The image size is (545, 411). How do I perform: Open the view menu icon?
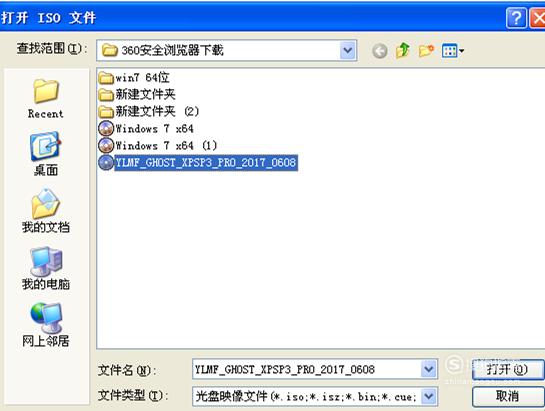tap(453, 51)
